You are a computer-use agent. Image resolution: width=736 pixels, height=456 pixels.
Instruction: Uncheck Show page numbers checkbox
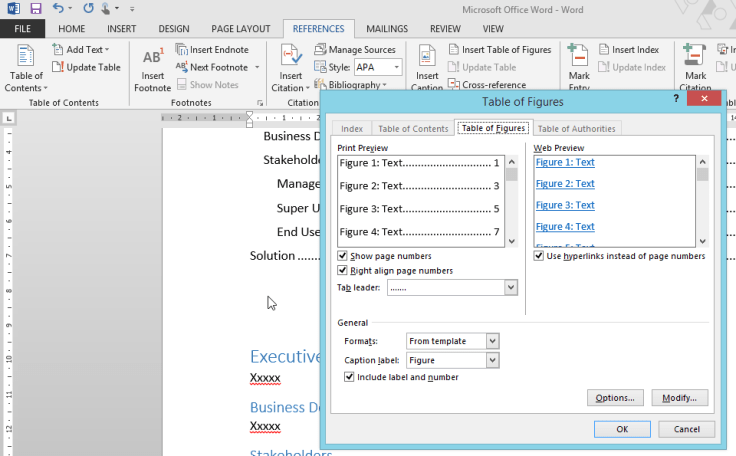344,256
